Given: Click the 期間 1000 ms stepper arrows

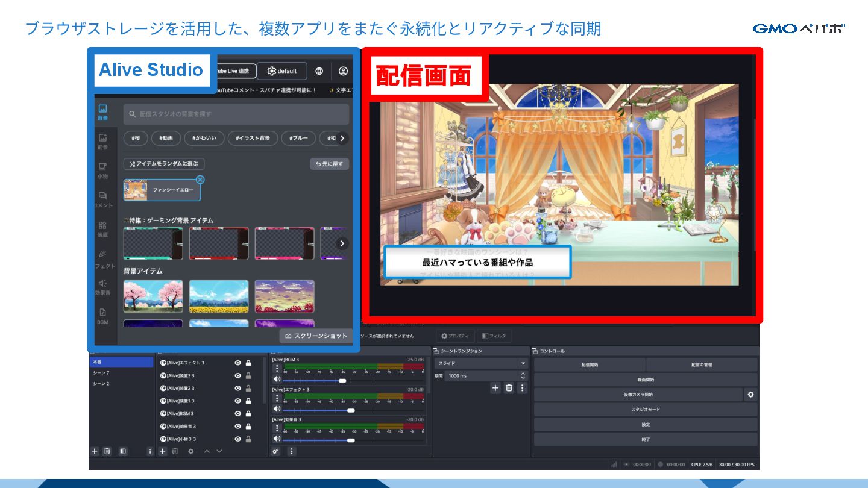Looking at the screenshot, I should click(523, 375).
